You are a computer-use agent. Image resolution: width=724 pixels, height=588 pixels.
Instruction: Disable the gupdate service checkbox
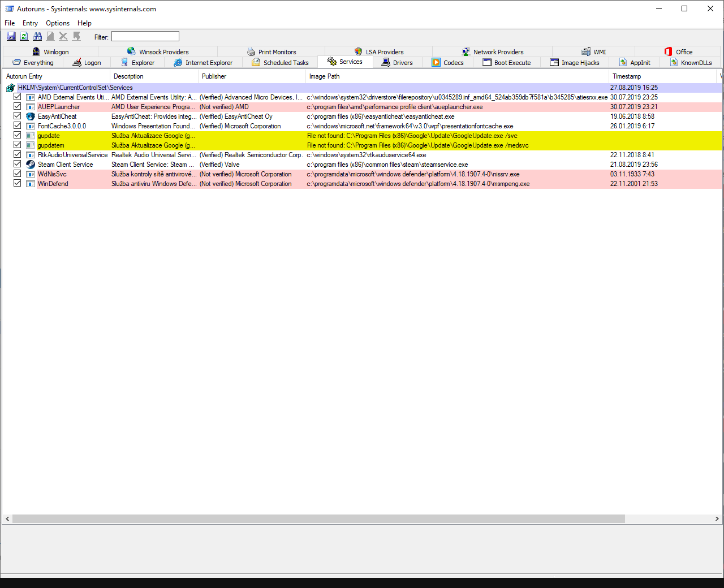(x=18, y=136)
